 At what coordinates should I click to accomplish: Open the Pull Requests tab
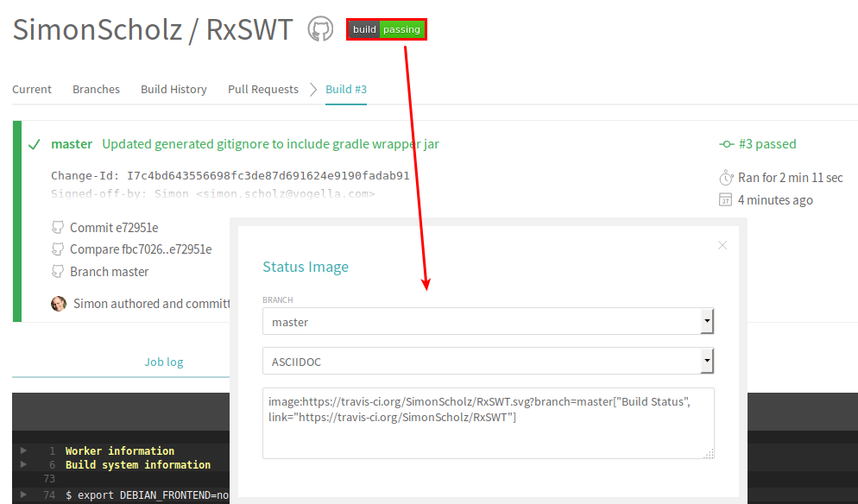click(263, 89)
